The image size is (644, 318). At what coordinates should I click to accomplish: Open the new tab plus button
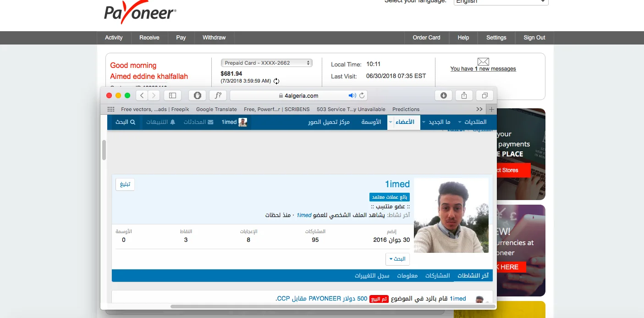(x=491, y=109)
